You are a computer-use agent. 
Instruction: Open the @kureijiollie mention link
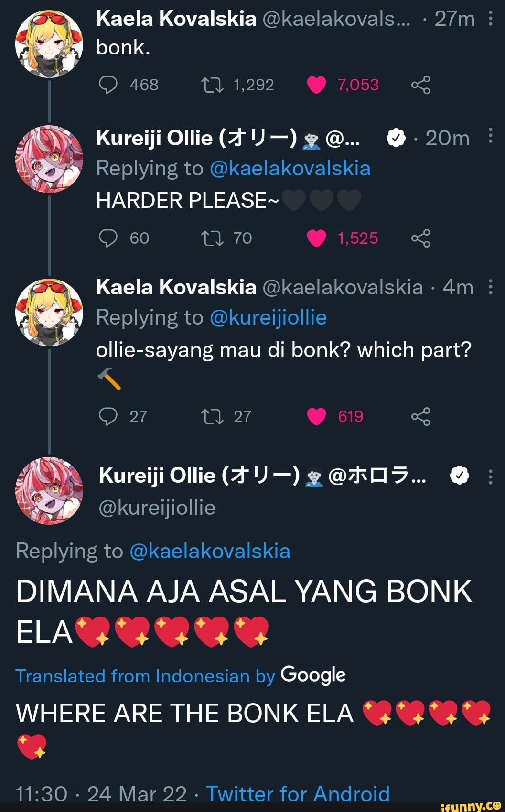click(x=268, y=318)
